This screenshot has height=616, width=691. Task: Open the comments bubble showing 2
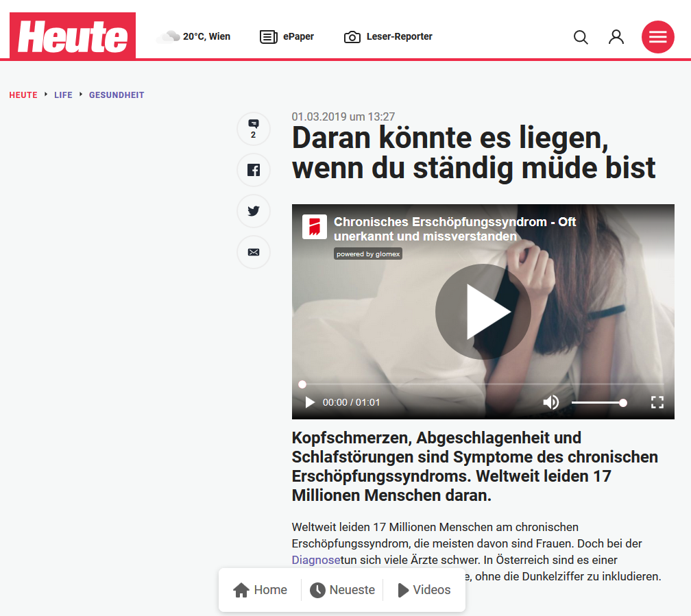[254, 129]
